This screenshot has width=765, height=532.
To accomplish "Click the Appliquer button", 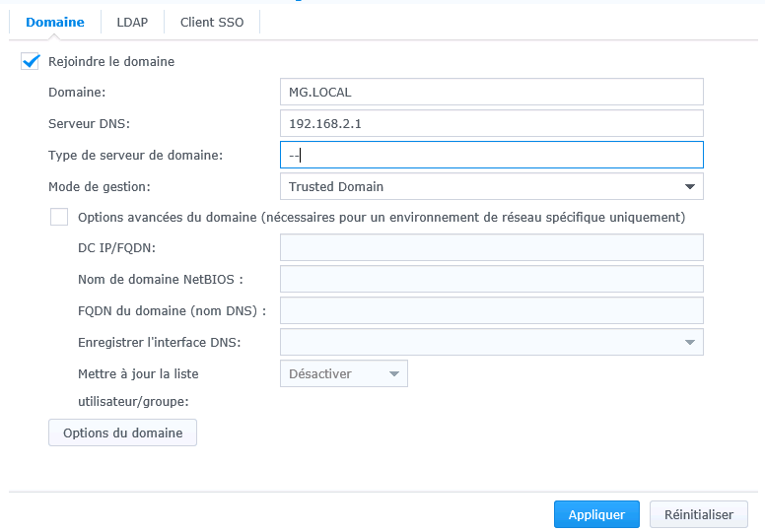I will (596, 514).
